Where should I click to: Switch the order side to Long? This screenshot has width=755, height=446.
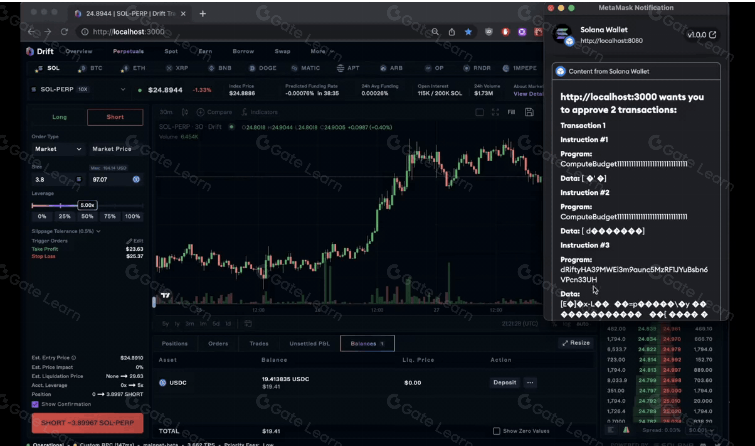59,118
